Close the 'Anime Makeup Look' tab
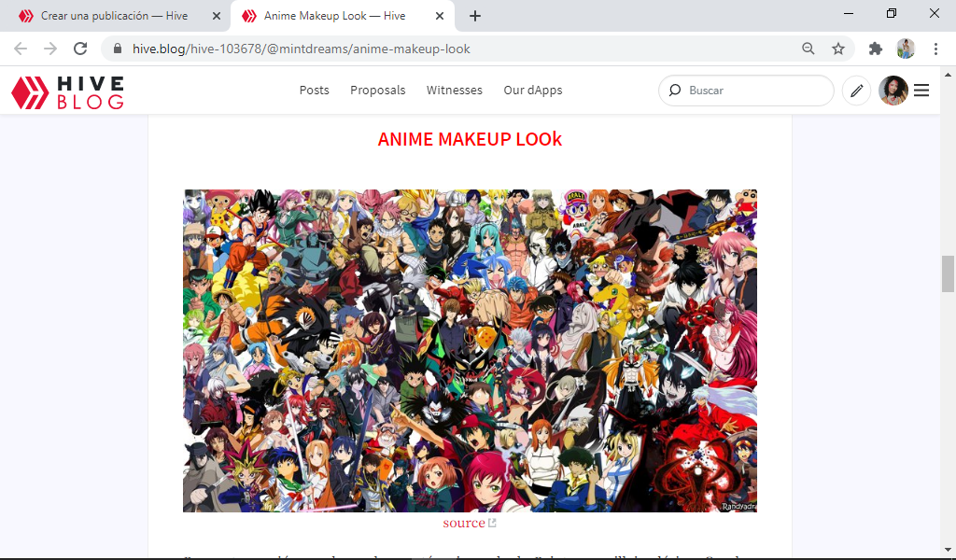 click(440, 16)
